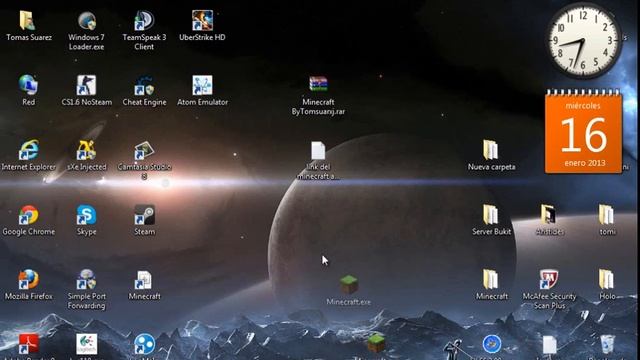Select the CS1.6 NoSteam shortcut
The width and height of the screenshot is (640, 360).
coord(87,85)
